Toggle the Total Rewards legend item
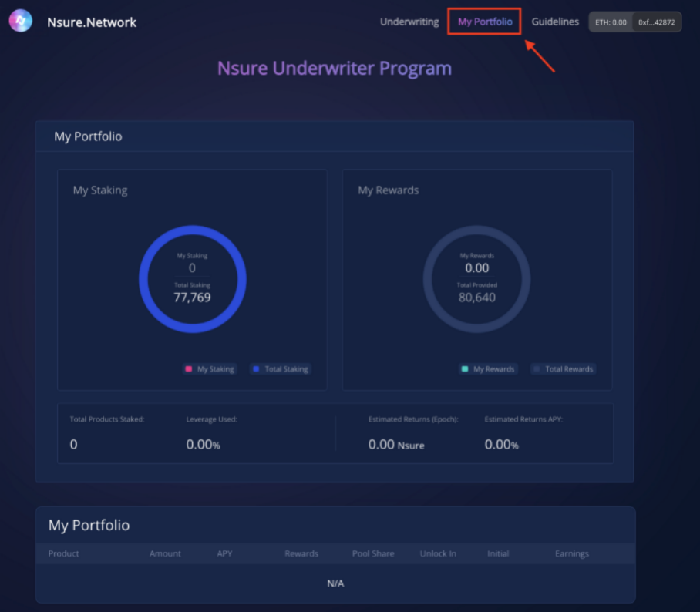 pos(564,369)
